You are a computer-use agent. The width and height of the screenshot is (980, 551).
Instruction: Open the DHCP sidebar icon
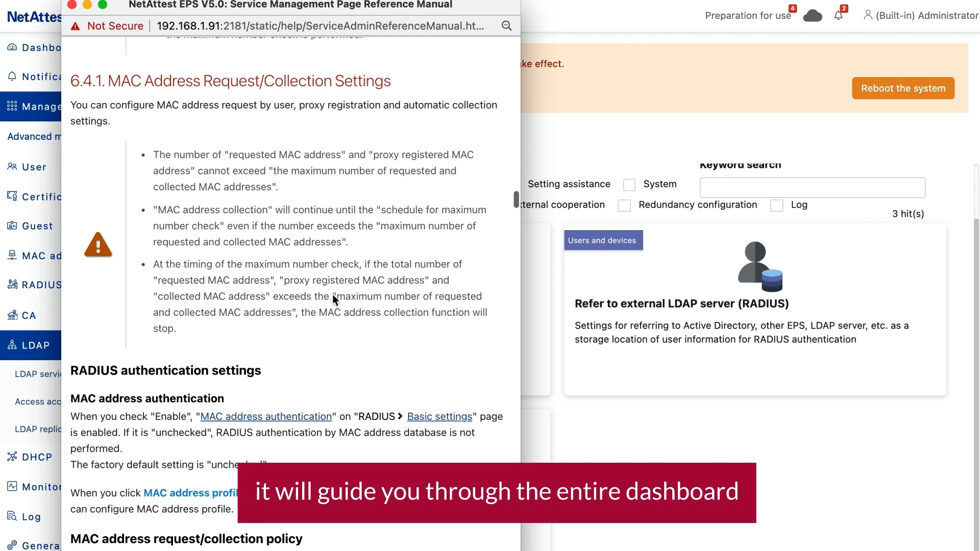[12, 457]
